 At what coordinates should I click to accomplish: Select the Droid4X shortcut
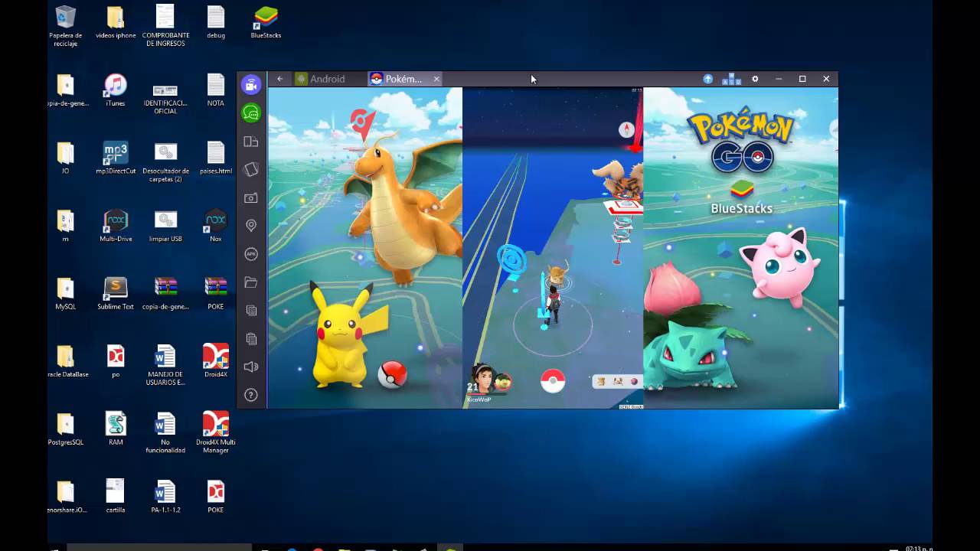click(216, 360)
